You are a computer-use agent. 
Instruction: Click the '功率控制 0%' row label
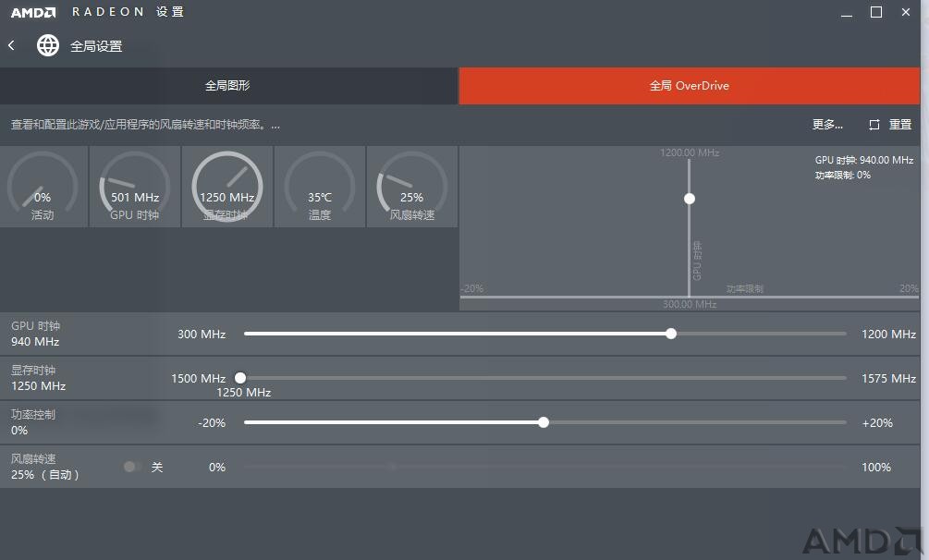point(33,422)
